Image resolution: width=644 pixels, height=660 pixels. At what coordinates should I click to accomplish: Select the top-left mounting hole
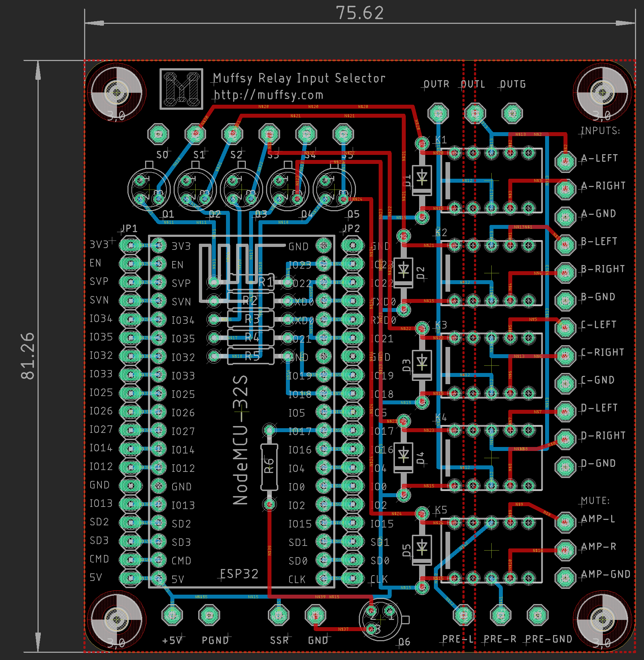coord(116,92)
